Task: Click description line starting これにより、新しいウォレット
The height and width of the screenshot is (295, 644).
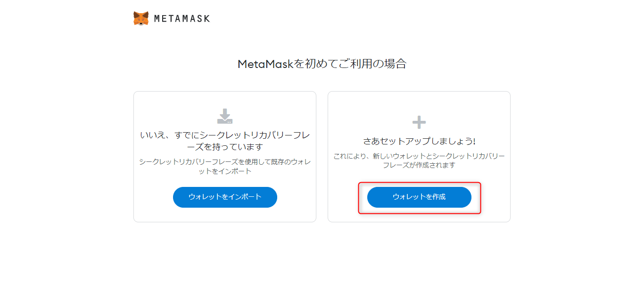Action: [419, 156]
